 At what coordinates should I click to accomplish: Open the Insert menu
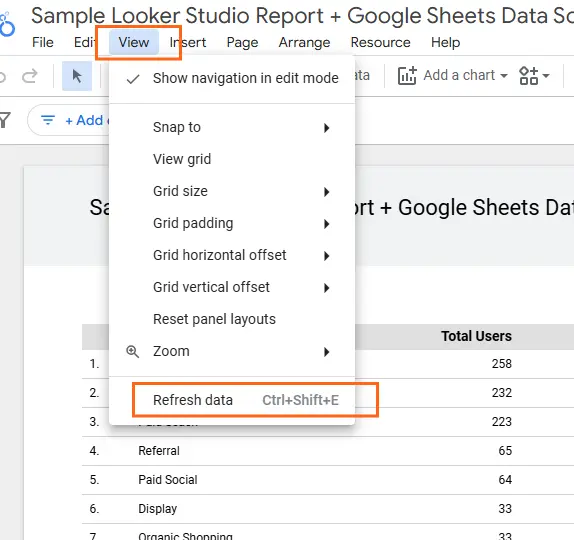tap(188, 42)
